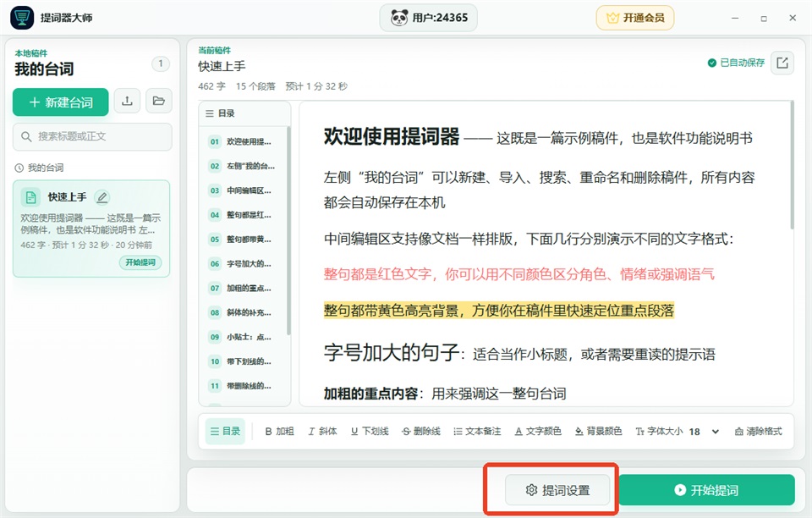The image size is (812, 518).
Task: Click the import upload icon beside 新建台词
Action: pyautogui.click(x=127, y=101)
